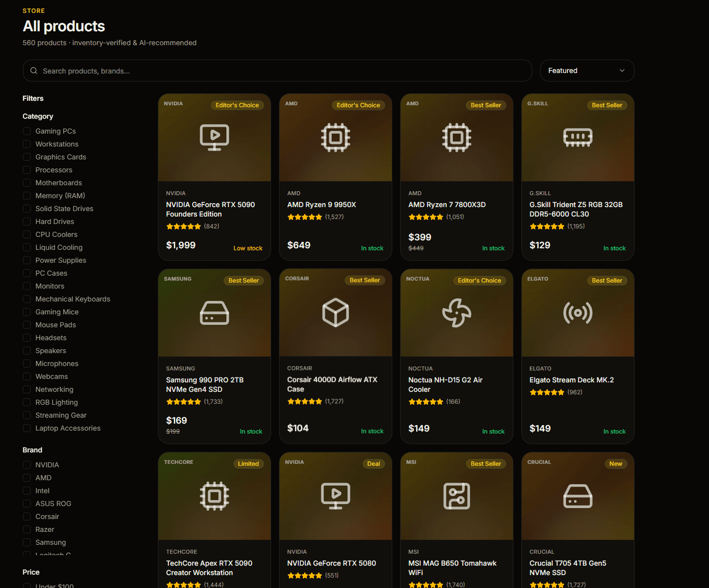Click the $104 Corsair case price
Screen dimensions: 709x588
tap(298, 428)
